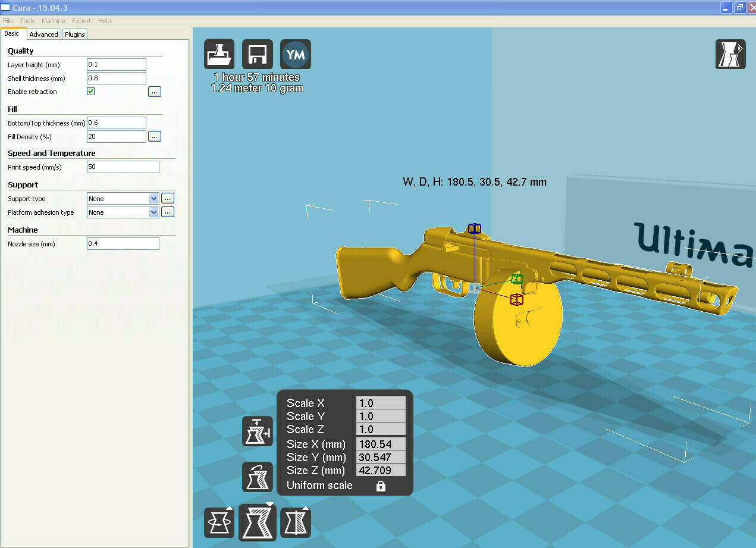
Task: Switch to the Plugins tab
Action: tap(75, 35)
